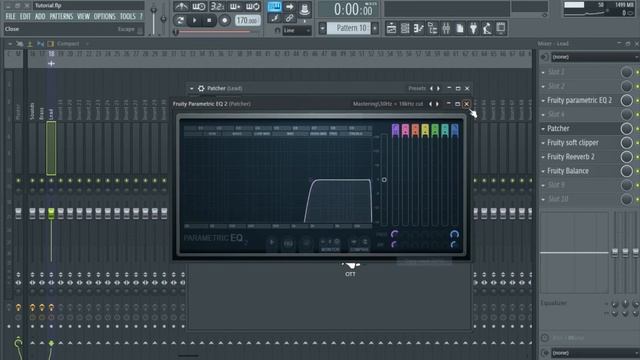Click the last window shortcut icon
Image resolution: width=640 pixels, height=360 pixels.
(501, 28)
